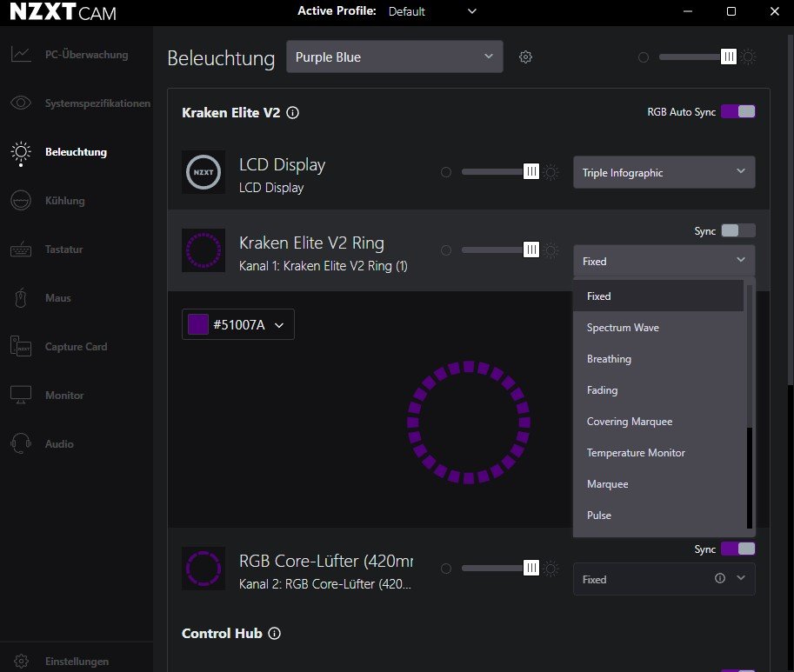Image resolution: width=794 pixels, height=672 pixels.
Task: Click Kraken Ring brightness minimum circle icon
Action: 445,250
